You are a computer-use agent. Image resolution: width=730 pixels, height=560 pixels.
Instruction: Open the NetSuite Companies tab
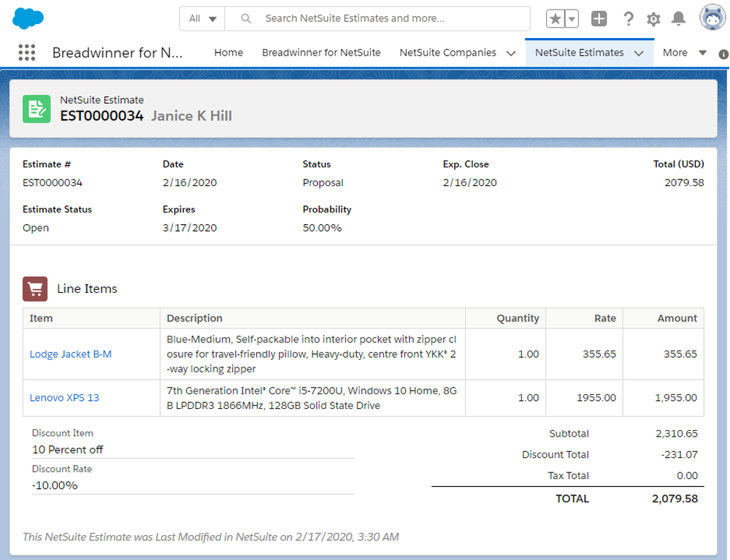[448, 53]
